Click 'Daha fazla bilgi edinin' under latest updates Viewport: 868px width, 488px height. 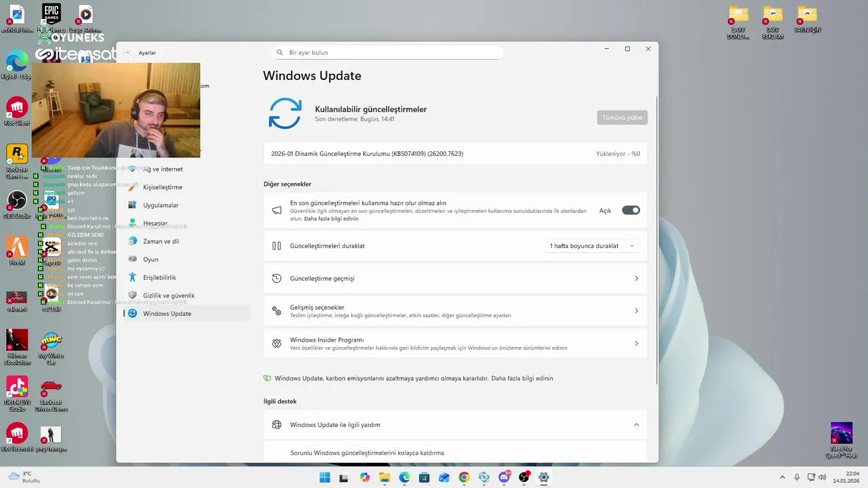click(331, 219)
